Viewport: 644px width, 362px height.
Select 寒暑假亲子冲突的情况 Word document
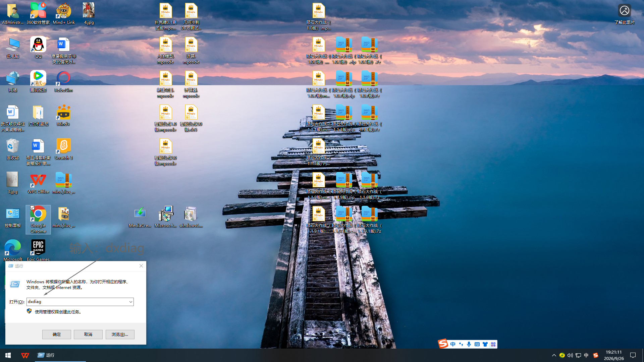[64, 51]
